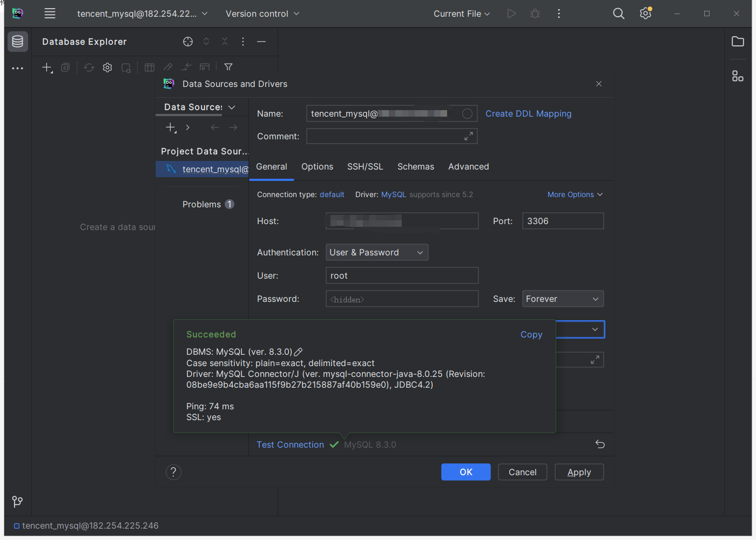The width and height of the screenshot is (756, 540).
Task: Switch to the Options tab
Action: pyautogui.click(x=317, y=167)
